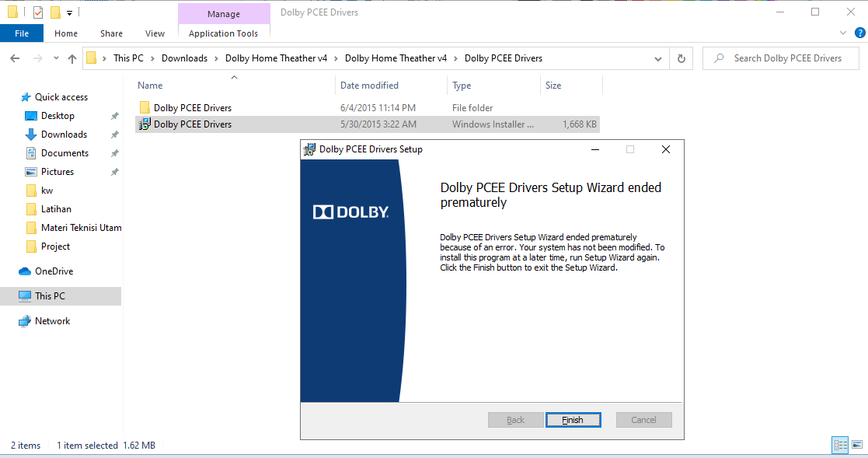
Task: Open Customize Quick Access Toolbar dropdown
Action: (x=69, y=12)
